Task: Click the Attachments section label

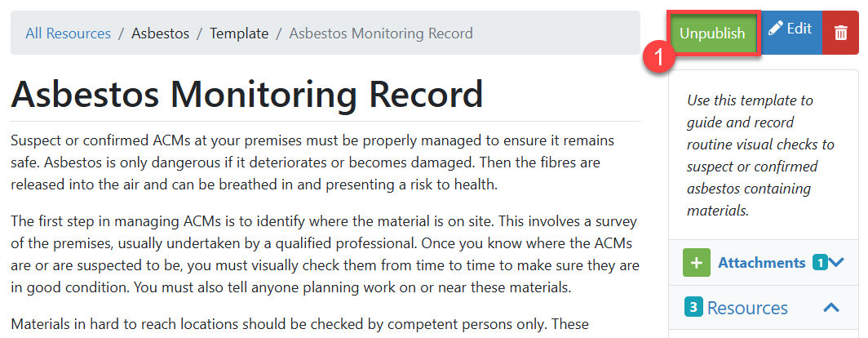Action: pos(761,263)
